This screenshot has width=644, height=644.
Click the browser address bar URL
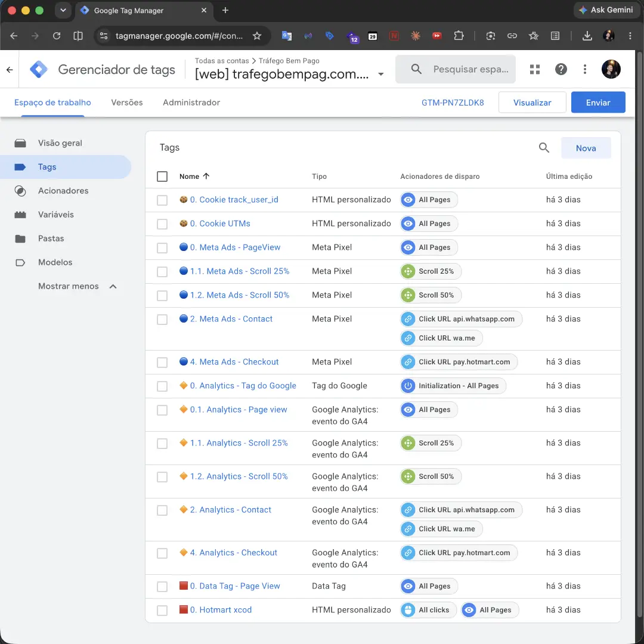179,36
